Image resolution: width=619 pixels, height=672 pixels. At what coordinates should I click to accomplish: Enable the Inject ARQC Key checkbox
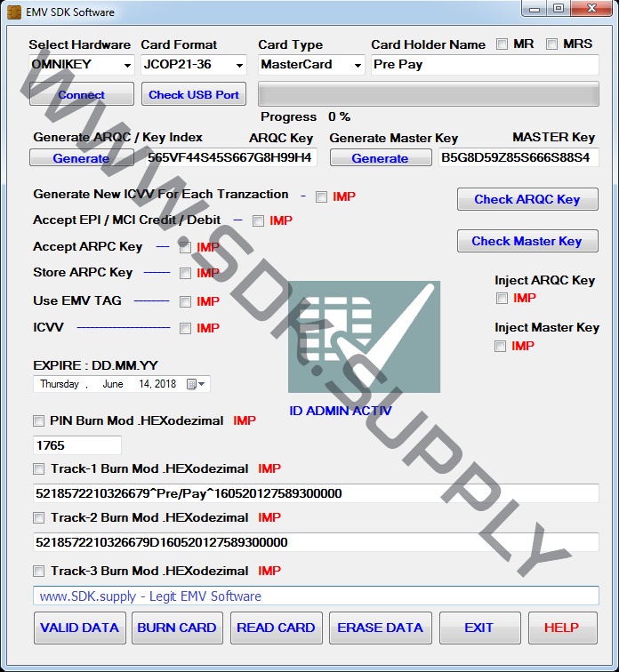tap(502, 298)
